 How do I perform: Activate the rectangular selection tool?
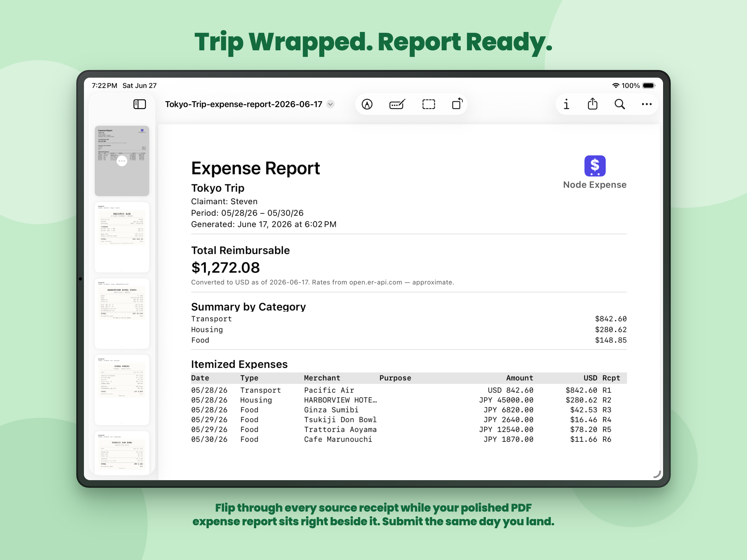point(428,104)
